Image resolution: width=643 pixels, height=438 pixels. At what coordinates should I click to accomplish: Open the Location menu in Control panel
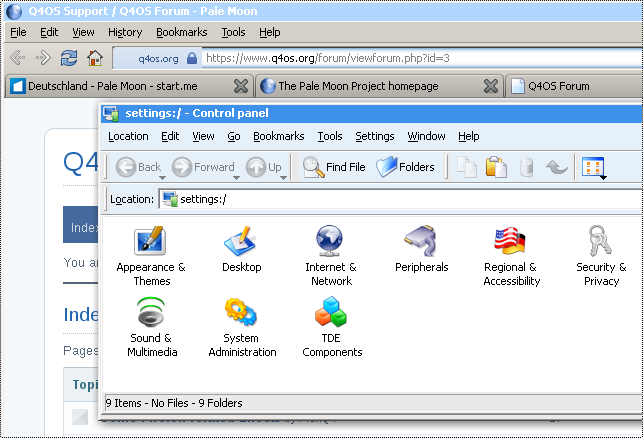click(x=128, y=136)
